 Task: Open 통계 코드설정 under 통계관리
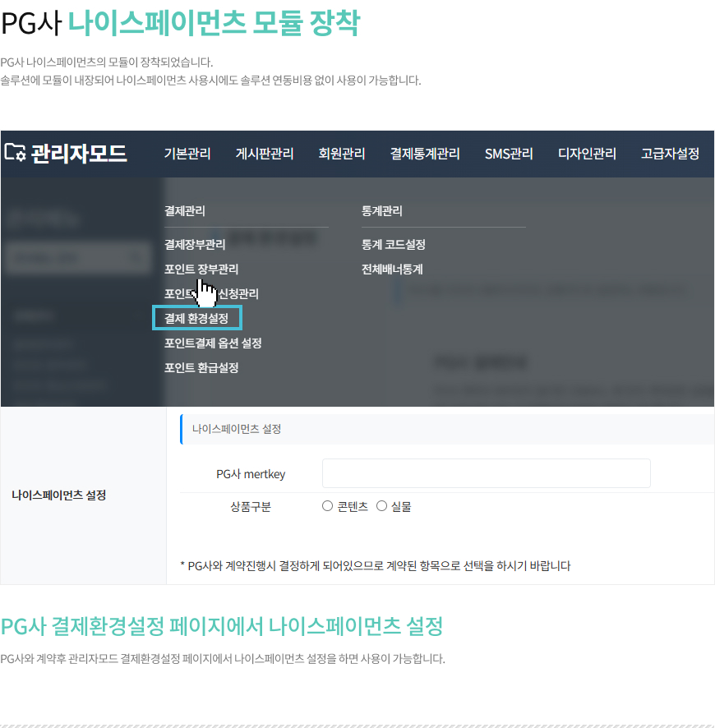click(393, 245)
